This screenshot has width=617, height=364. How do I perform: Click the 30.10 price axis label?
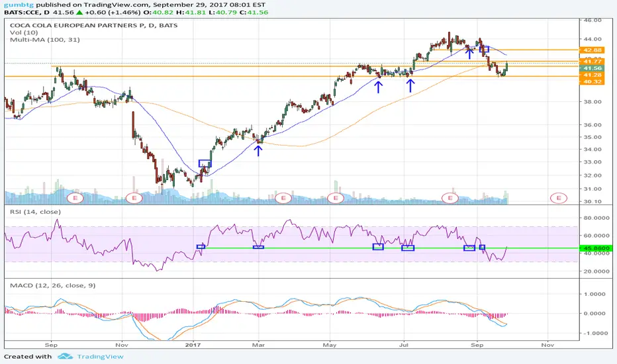(593, 201)
